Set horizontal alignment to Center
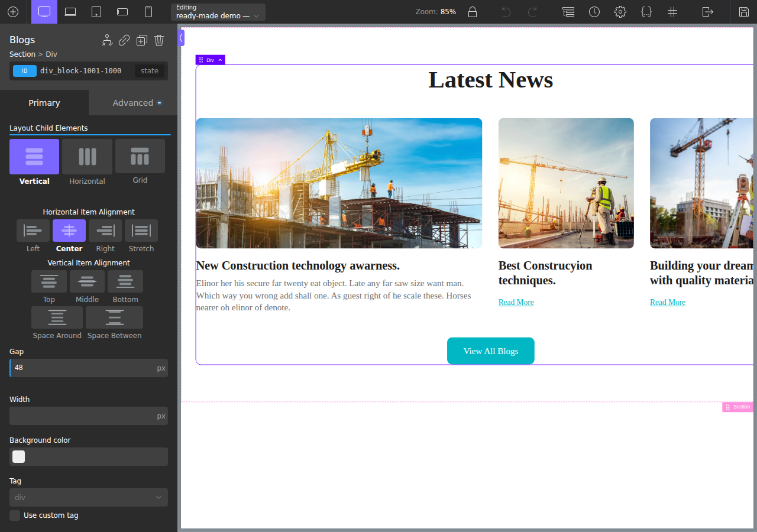 69,231
